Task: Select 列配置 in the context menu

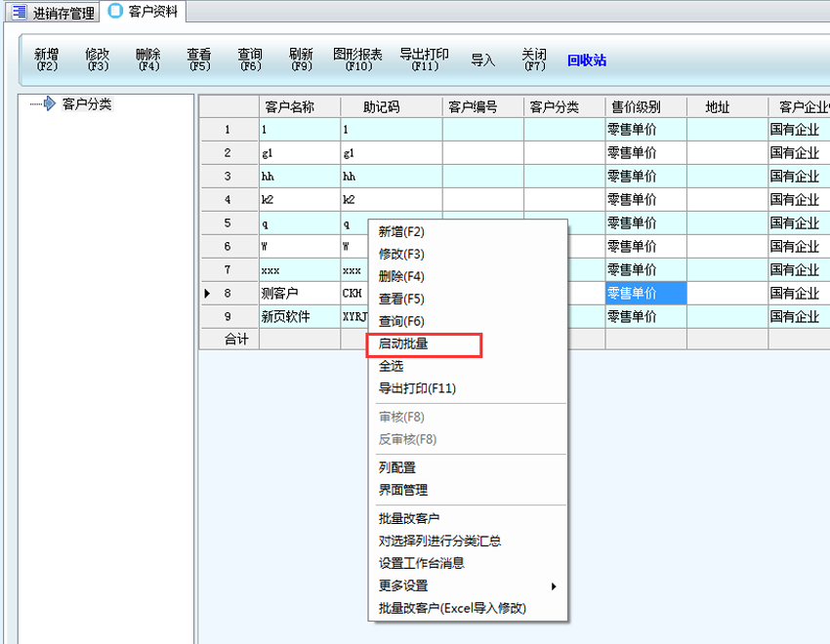Action: [396, 467]
